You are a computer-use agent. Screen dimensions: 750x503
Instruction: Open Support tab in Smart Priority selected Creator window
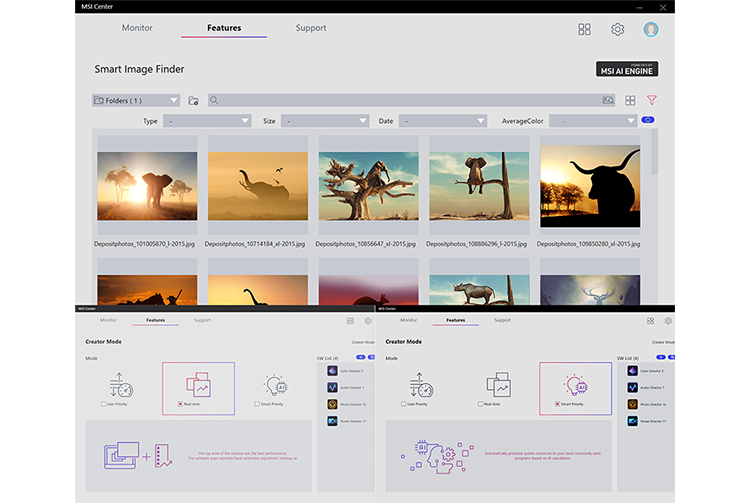pos(503,320)
